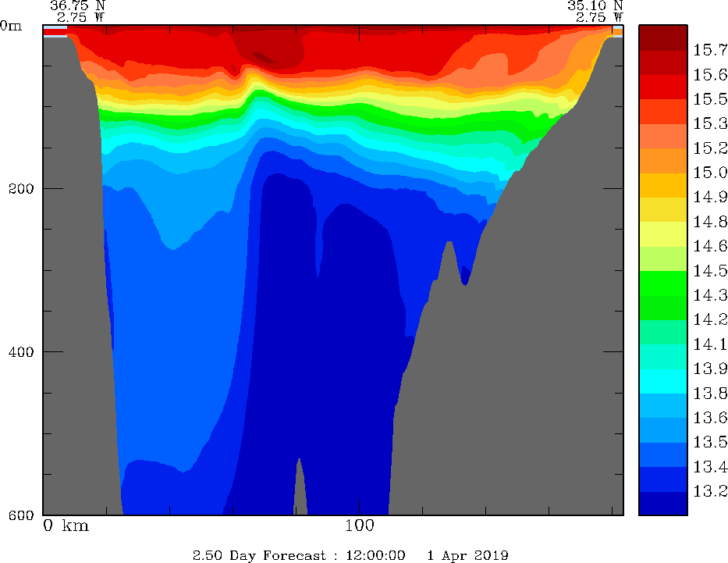Viewport: 728px width, 563px height.
Task: Pick the yellow-green swatch between 14.6 and 14.5
Action: point(663,258)
